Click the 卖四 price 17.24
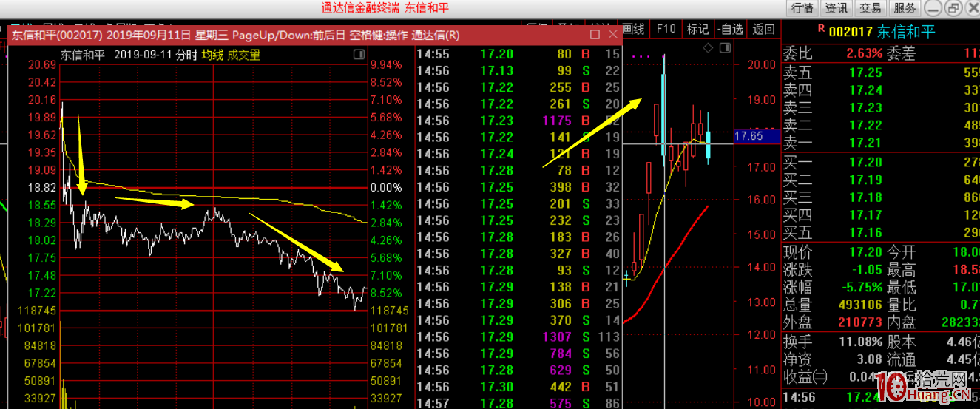980x409 pixels. tap(865, 90)
